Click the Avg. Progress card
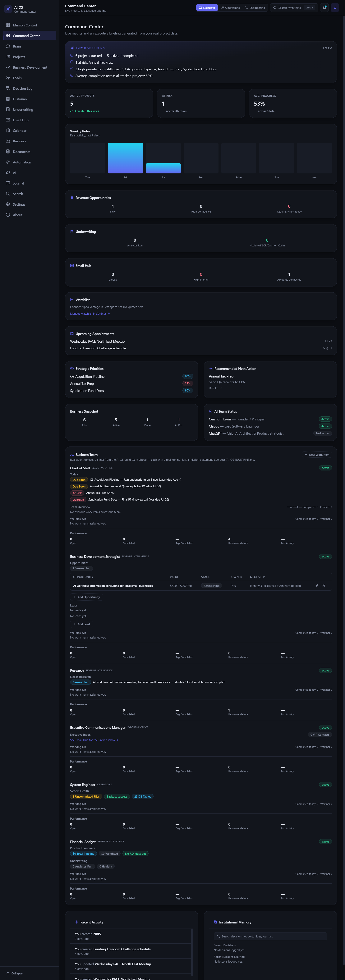The image size is (345, 980). [x=293, y=103]
